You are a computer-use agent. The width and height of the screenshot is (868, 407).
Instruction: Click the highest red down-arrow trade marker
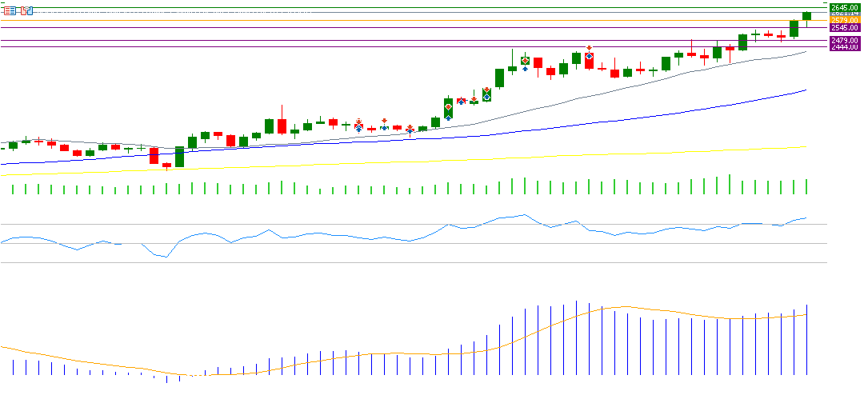click(x=589, y=48)
